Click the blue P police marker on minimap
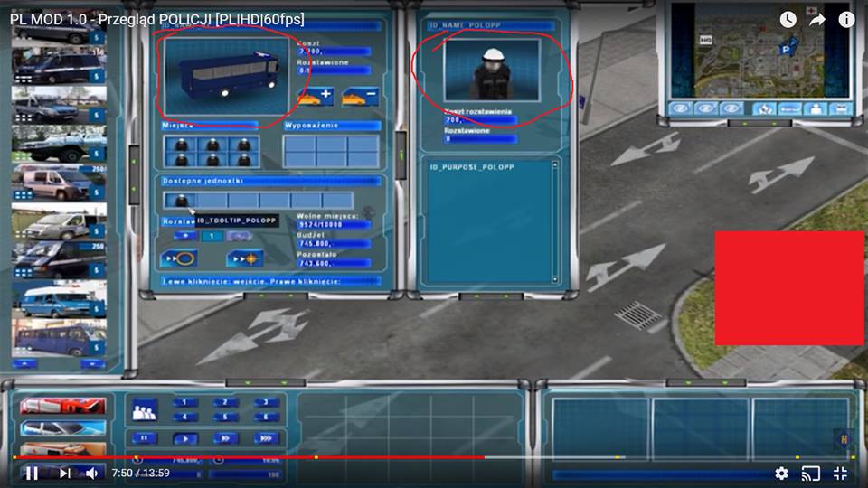Viewport: 868px width, 488px height. pyautogui.click(x=787, y=49)
